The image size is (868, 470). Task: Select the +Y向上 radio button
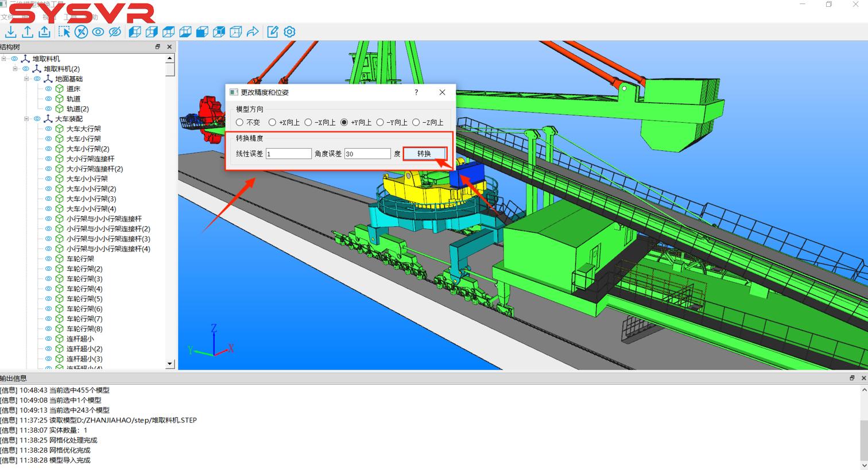(x=344, y=122)
